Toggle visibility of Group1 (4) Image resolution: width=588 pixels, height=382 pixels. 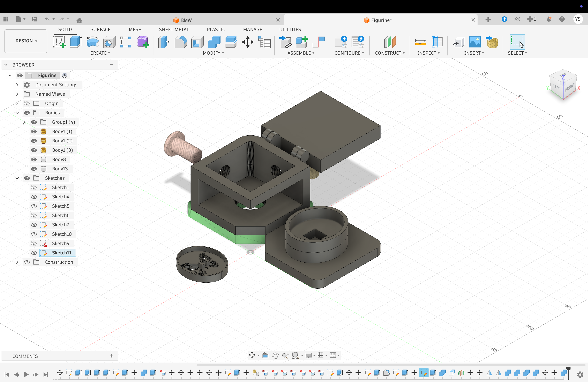(x=34, y=122)
